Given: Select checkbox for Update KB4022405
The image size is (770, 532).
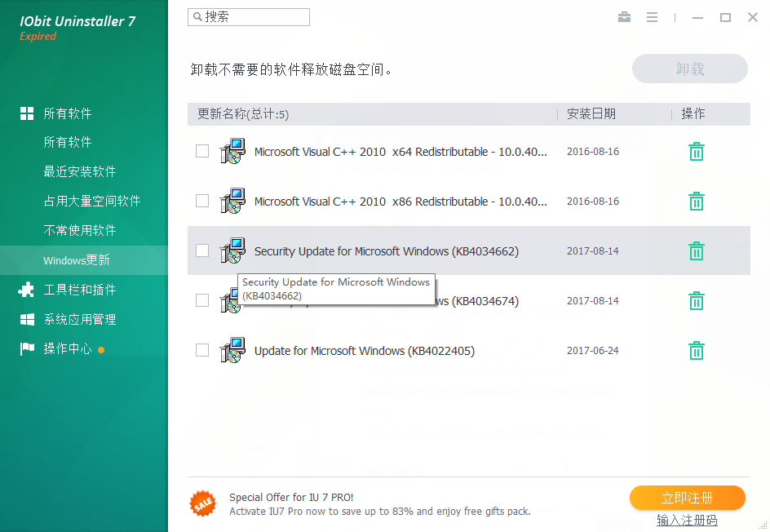Looking at the screenshot, I should (202, 350).
